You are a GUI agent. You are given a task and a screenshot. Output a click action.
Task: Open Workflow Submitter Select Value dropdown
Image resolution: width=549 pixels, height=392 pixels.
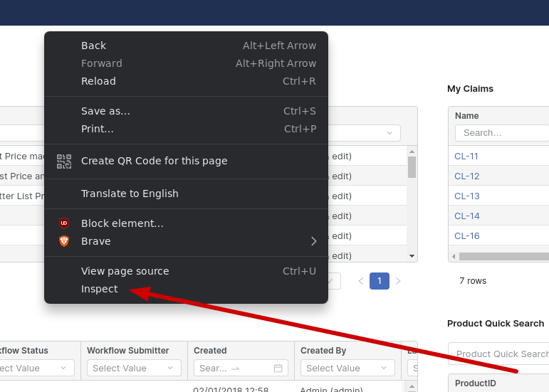[134, 368]
